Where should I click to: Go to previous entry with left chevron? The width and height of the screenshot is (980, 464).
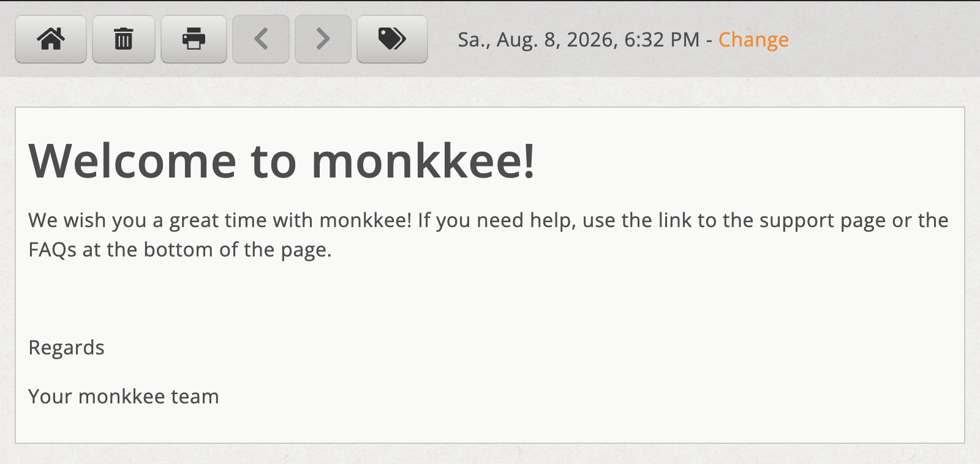261,39
